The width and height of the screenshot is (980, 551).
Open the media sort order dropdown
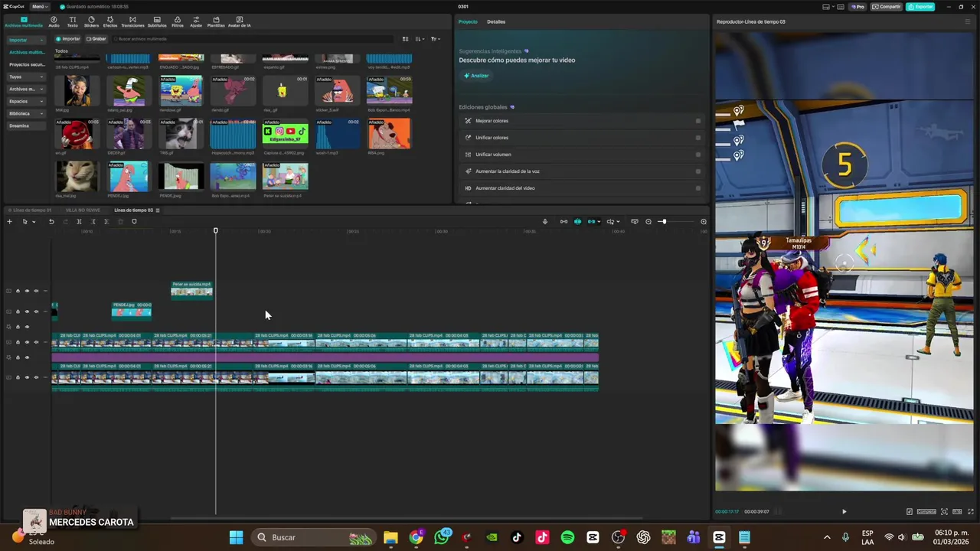(420, 39)
